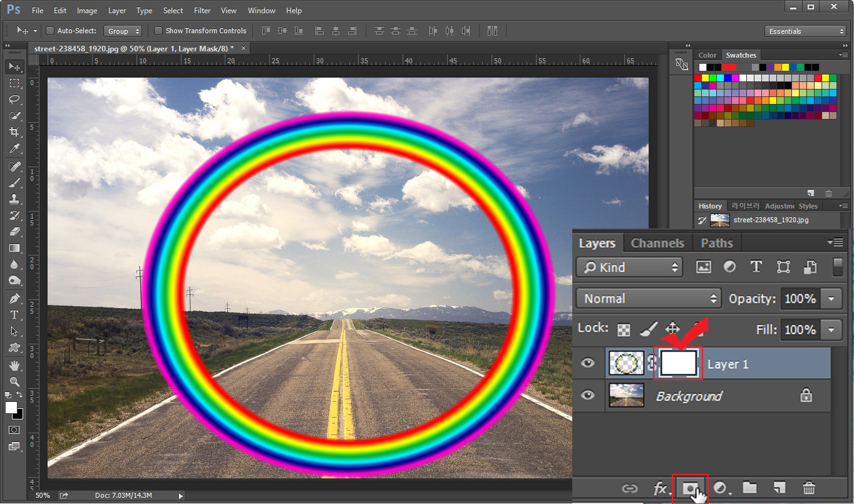Image resolution: width=854 pixels, height=504 pixels.
Task: Add an adjustment layer via half-circle icon
Action: (721, 488)
